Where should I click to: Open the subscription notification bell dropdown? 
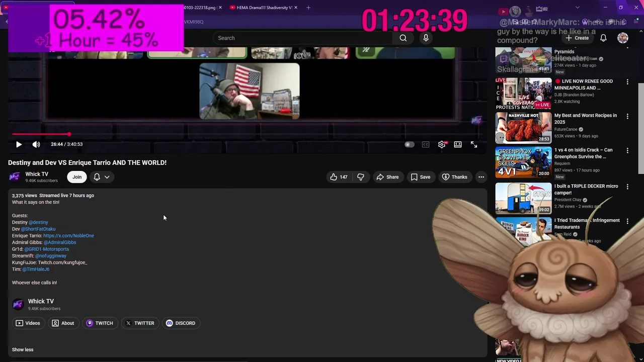coord(101,177)
